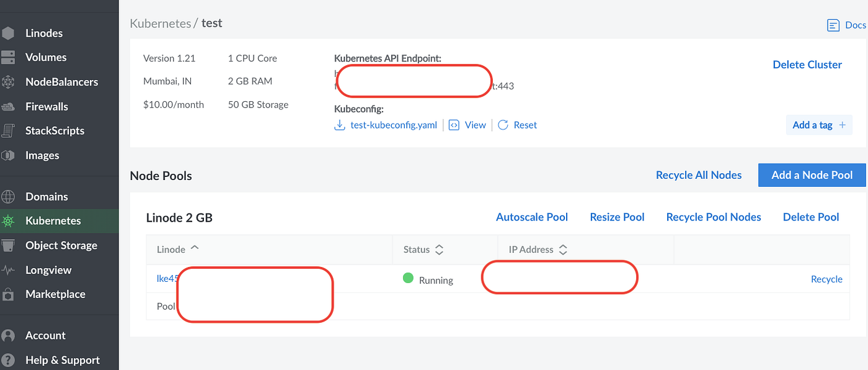Screen dimensions: 868x370
Task: Click the Volumes drive icon
Action: point(8,57)
